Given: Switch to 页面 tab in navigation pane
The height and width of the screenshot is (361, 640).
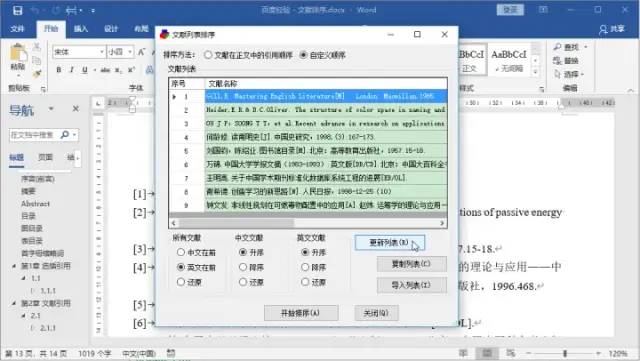Looking at the screenshot, I should (x=45, y=157).
